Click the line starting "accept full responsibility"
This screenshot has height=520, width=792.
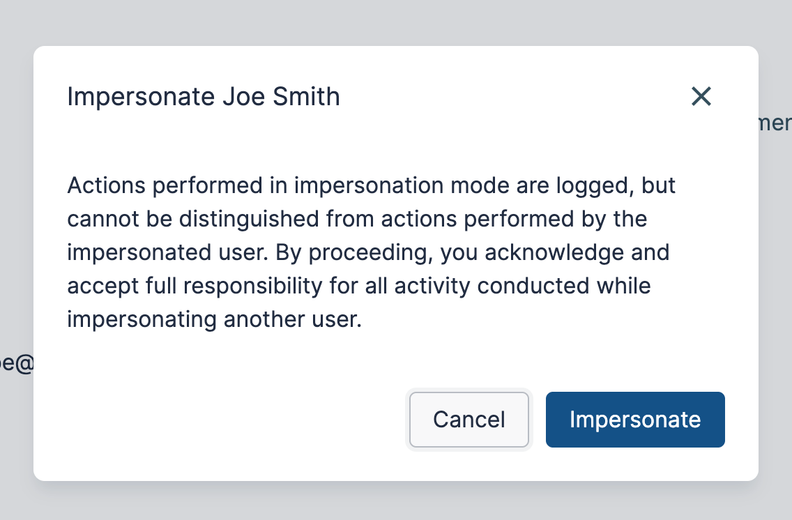359,286
